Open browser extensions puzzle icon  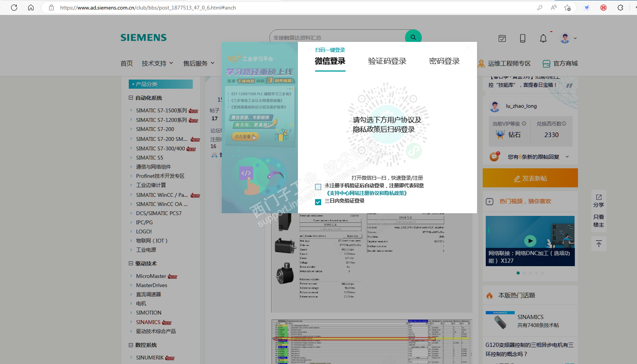[620, 8]
